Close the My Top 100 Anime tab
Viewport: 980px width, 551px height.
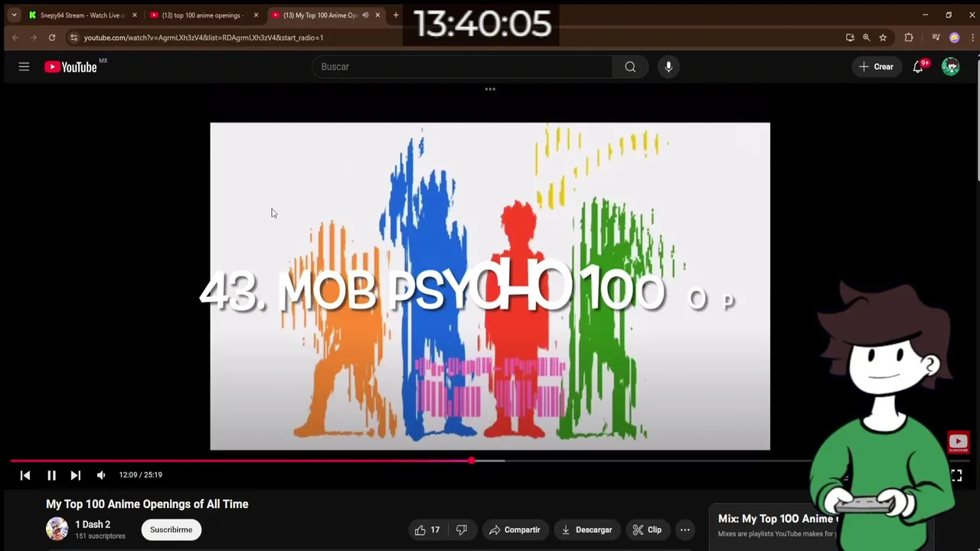(x=377, y=15)
